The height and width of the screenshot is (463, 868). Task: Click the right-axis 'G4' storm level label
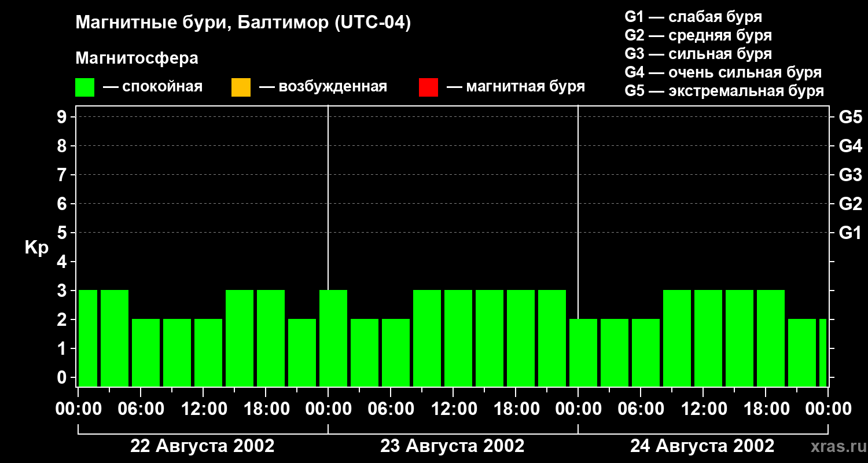[850, 146]
